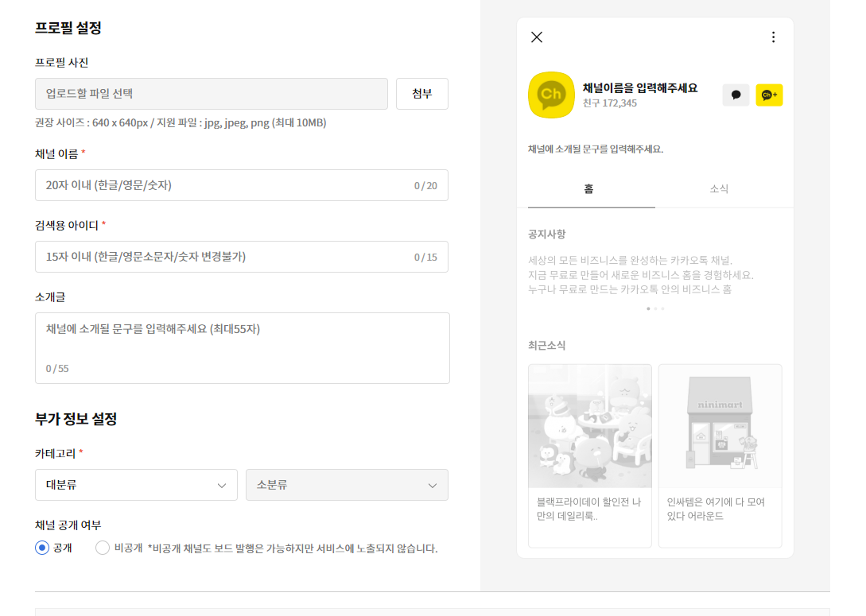Open the three-dot more menu in preview

coord(773,37)
